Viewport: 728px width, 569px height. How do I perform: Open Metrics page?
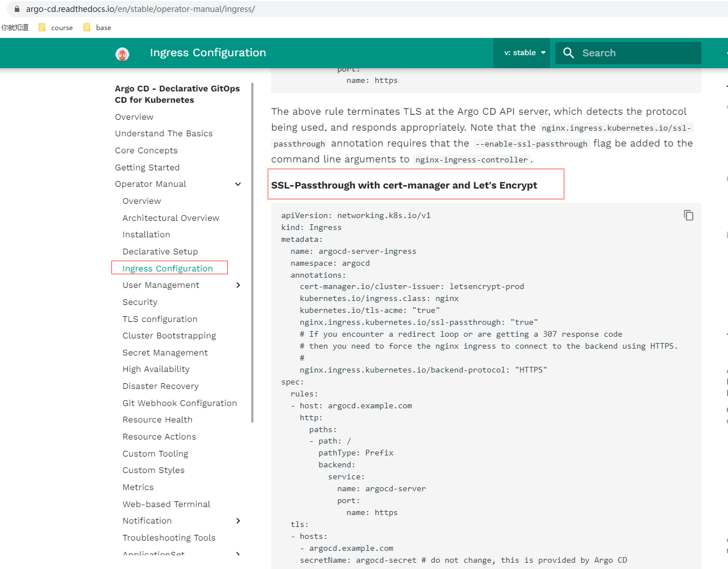tap(138, 487)
